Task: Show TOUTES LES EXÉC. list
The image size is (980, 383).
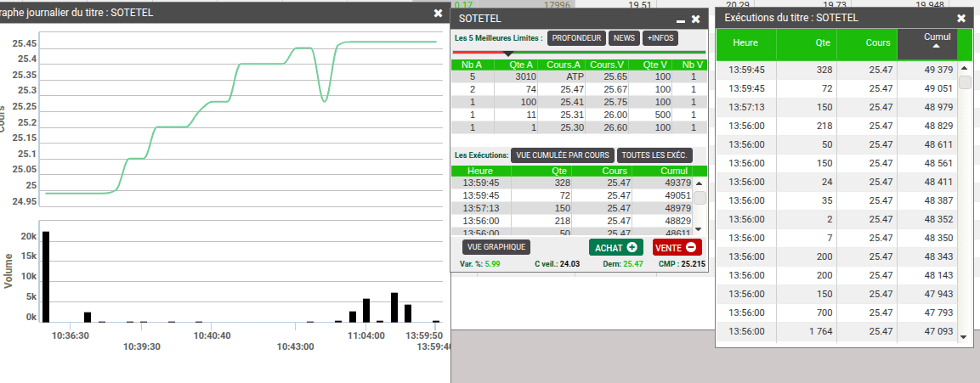Action: [654, 155]
